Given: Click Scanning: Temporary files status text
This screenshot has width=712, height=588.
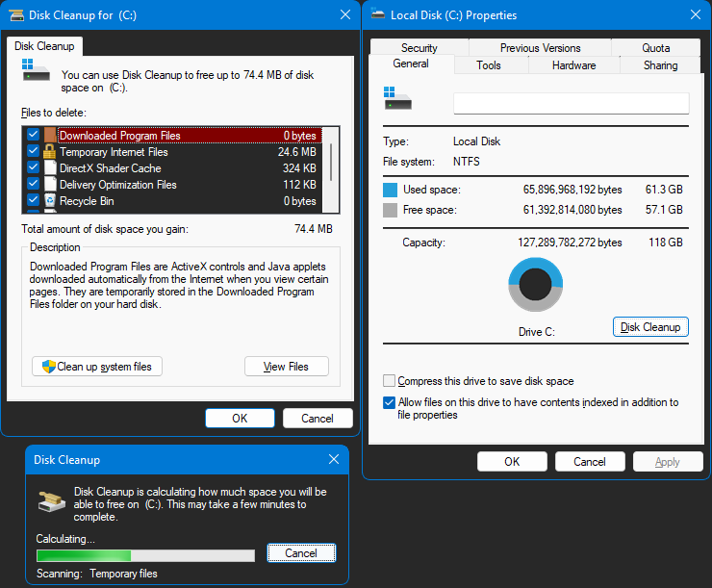Looking at the screenshot, I should coord(97,574).
